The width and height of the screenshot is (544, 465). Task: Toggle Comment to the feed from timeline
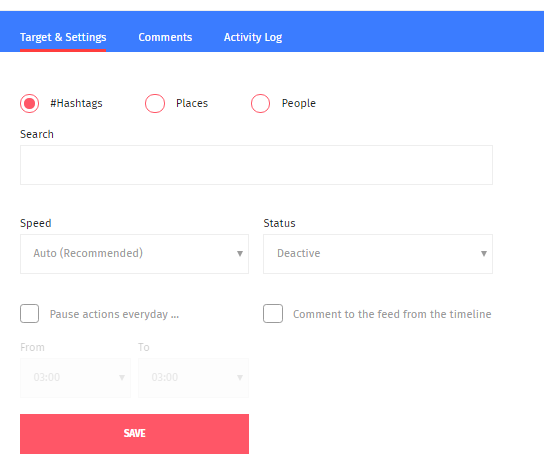click(273, 314)
